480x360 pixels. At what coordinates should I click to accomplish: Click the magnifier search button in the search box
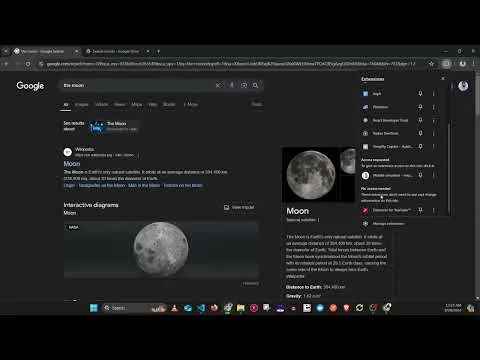(256, 85)
